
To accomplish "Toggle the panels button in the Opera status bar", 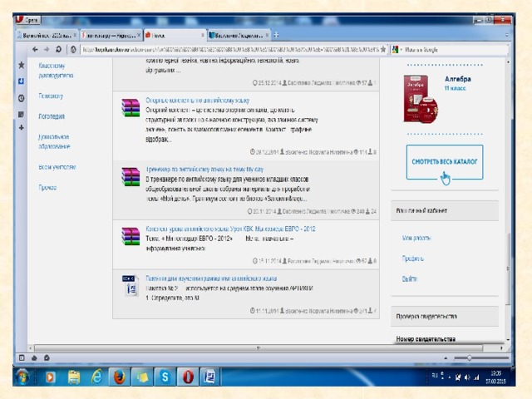I will click(x=22, y=357).
